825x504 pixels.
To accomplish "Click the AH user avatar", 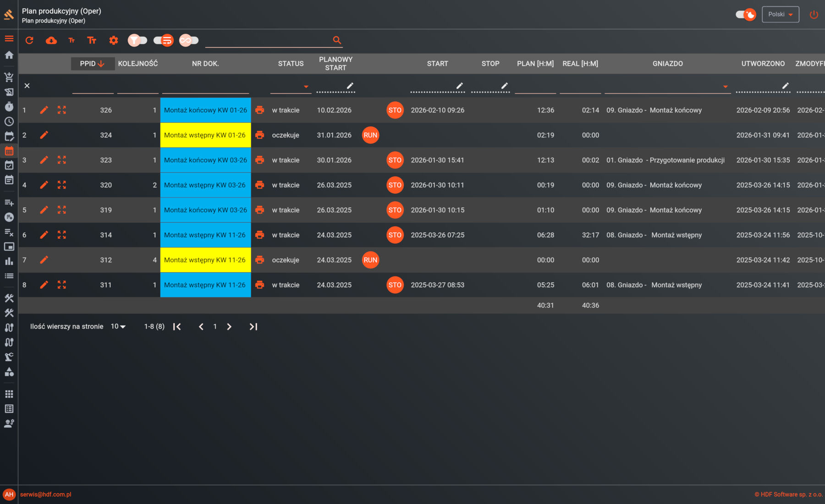I will tap(9, 494).
